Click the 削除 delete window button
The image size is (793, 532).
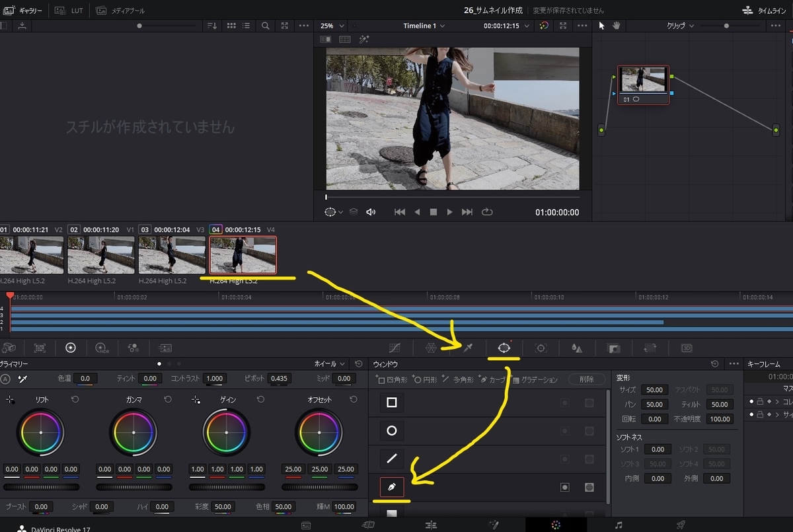(x=586, y=379)
